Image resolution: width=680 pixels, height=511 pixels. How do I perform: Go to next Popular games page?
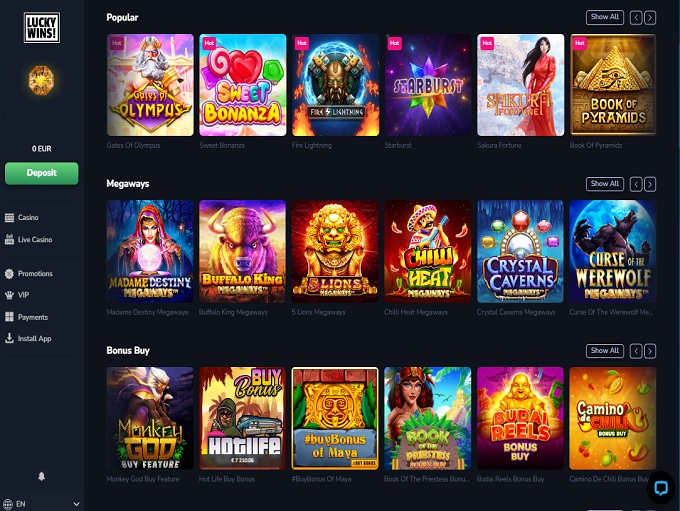pyautogui.click(x=650, y=17)
